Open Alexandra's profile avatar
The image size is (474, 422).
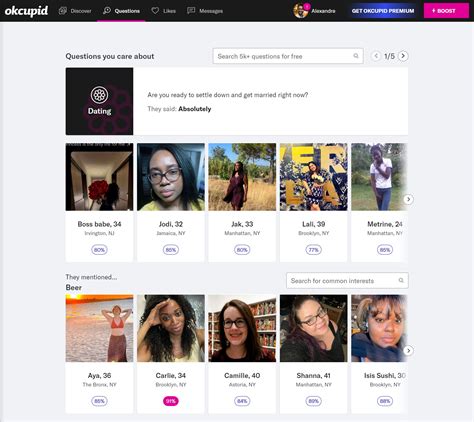[300, 11]
